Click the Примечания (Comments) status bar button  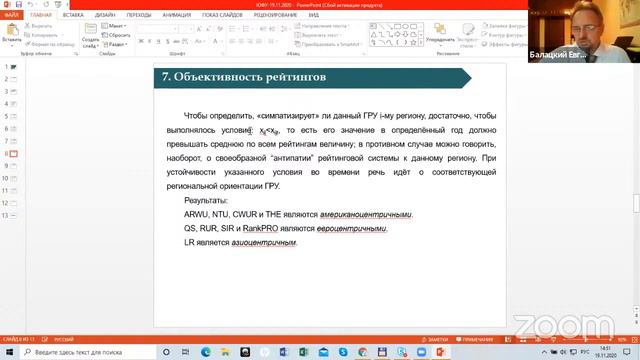pos(474,340)
